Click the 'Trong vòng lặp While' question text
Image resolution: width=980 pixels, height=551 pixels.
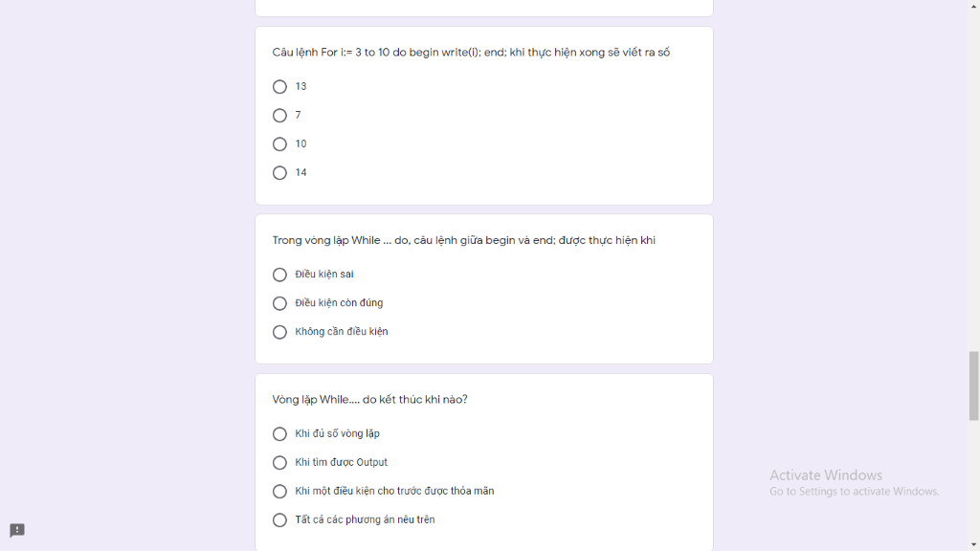(x=464, y=240)
